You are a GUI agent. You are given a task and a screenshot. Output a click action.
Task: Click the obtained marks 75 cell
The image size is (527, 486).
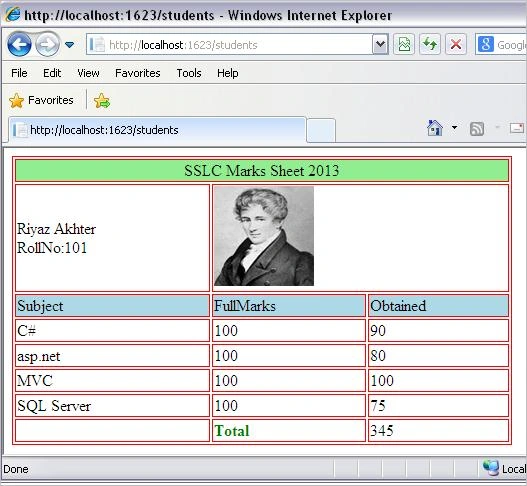coord(438,406)
